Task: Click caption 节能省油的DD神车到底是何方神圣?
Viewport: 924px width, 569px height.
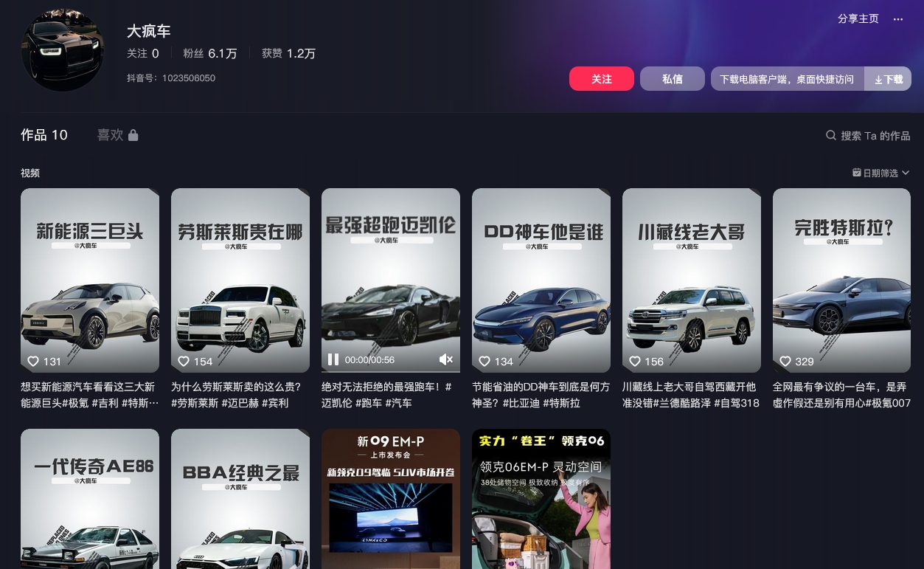Action: (541, 395)
